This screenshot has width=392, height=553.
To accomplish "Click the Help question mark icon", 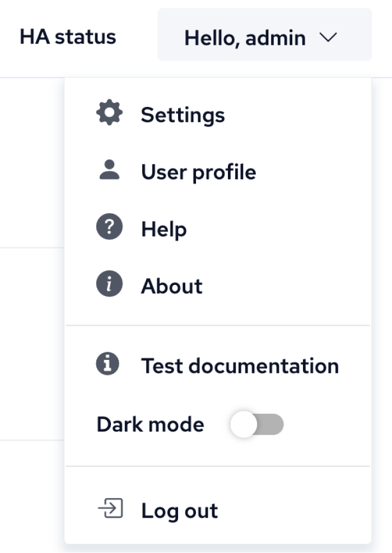I will [x=110, y=228].
